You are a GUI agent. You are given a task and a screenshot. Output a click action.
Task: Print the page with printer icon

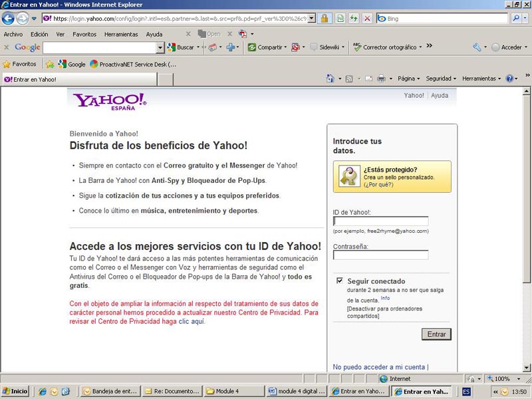pyautogui.click(x=381, y=78)
